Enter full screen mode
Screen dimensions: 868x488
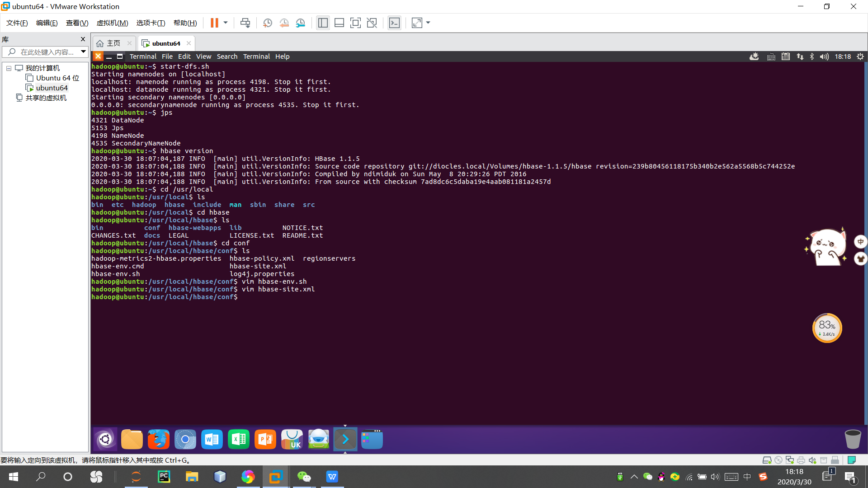coord(355,23)
